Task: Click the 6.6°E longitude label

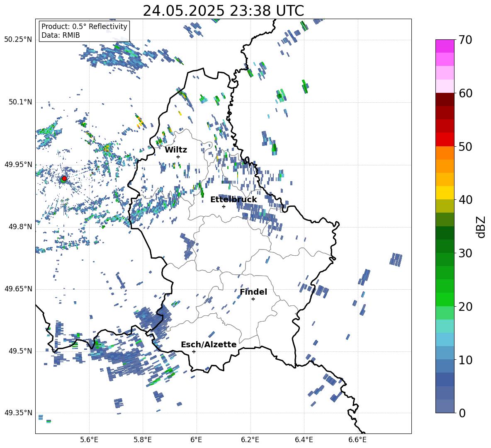Action: click(357, 440)
